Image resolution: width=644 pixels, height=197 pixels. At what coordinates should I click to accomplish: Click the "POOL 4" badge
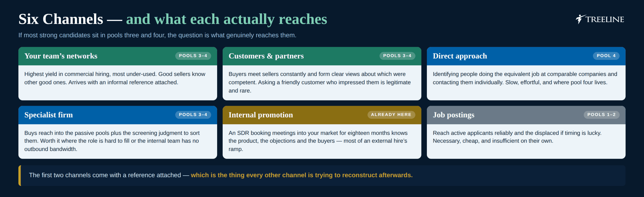606,56
